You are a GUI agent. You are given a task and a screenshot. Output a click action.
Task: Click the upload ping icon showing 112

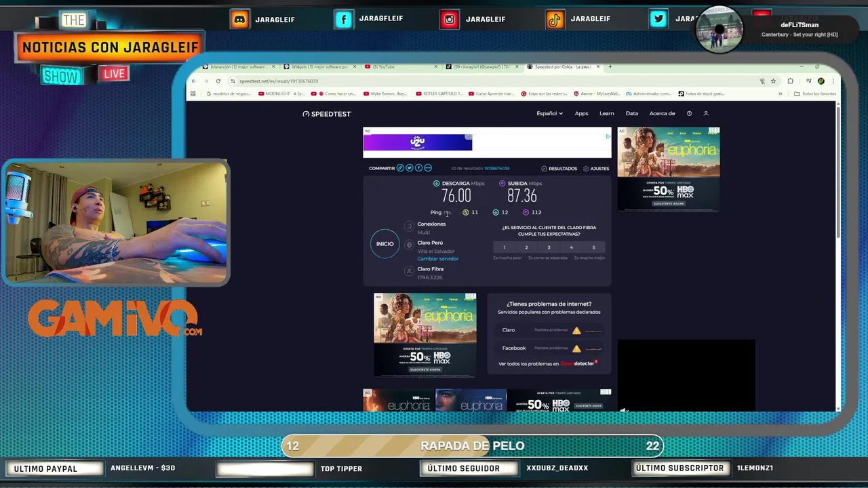click(526, 212)
